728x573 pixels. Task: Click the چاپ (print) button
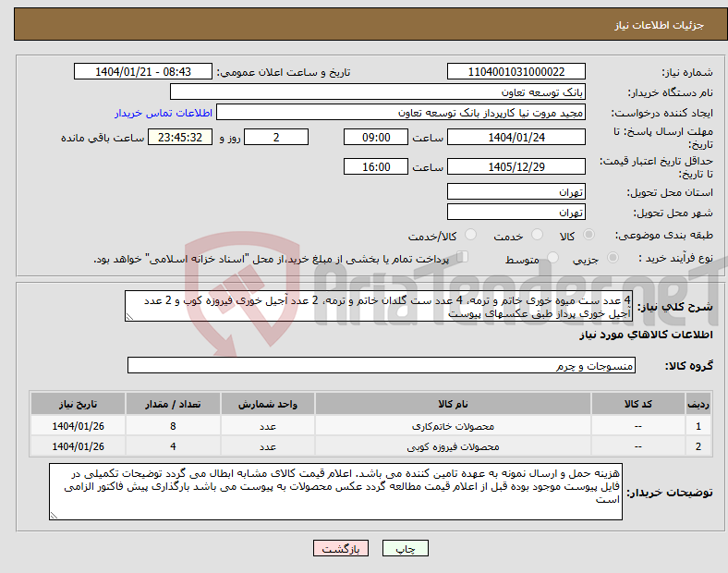405,548
